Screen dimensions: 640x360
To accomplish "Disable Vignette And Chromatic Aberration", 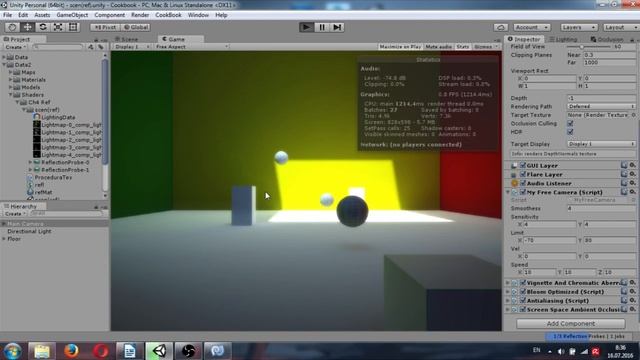I will (x=523, y=282).
